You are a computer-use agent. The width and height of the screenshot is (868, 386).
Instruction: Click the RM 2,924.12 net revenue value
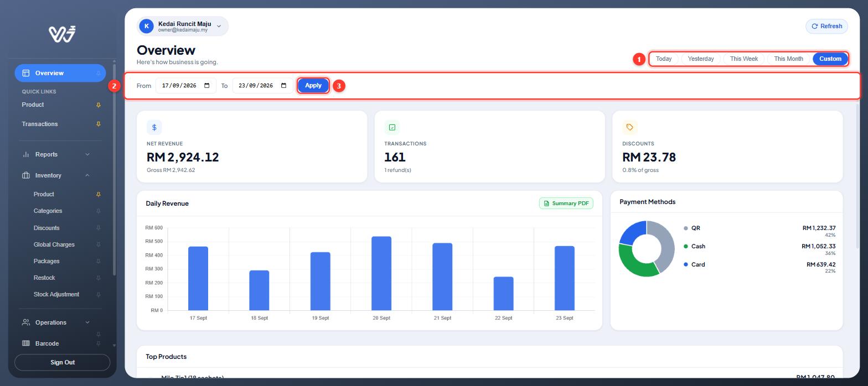point(183,157)
